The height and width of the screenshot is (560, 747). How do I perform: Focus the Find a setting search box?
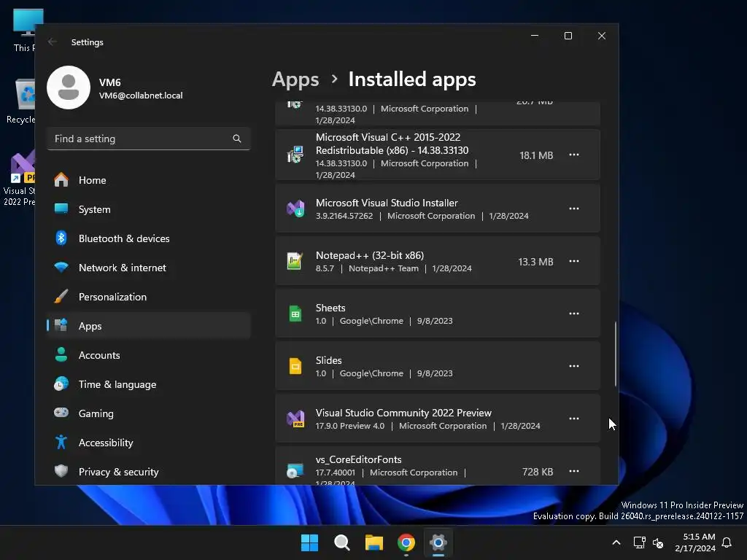tap(149, 139)
